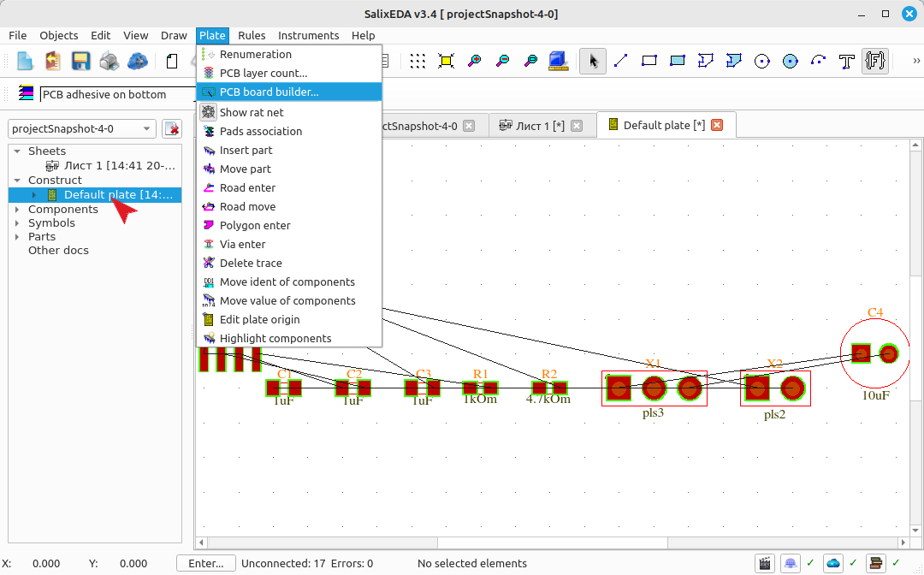Show more toolbar items via chevron

tap(915, 61)
